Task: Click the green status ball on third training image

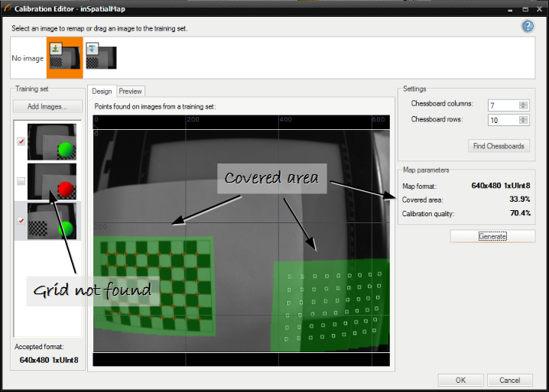Action: (x=64, y=228)
